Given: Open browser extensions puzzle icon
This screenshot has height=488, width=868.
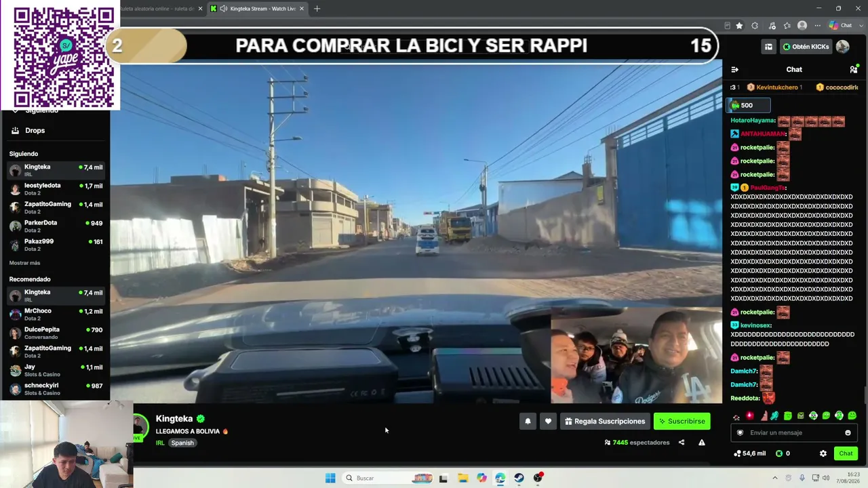Looking at the screenshot, I should [755, 26].
